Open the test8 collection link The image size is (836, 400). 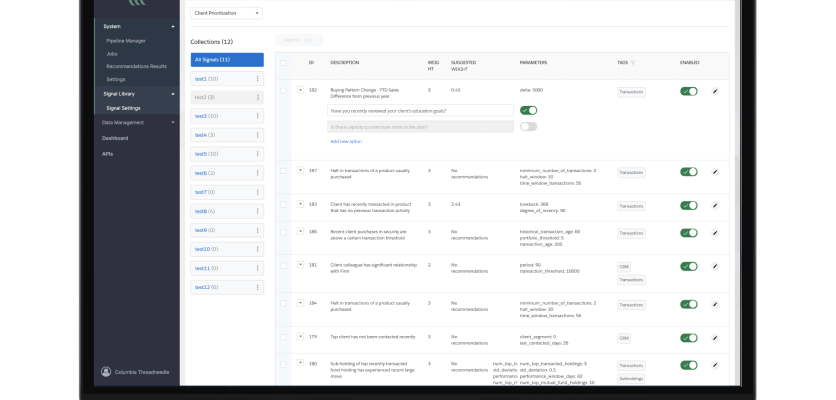pos(200,211)
